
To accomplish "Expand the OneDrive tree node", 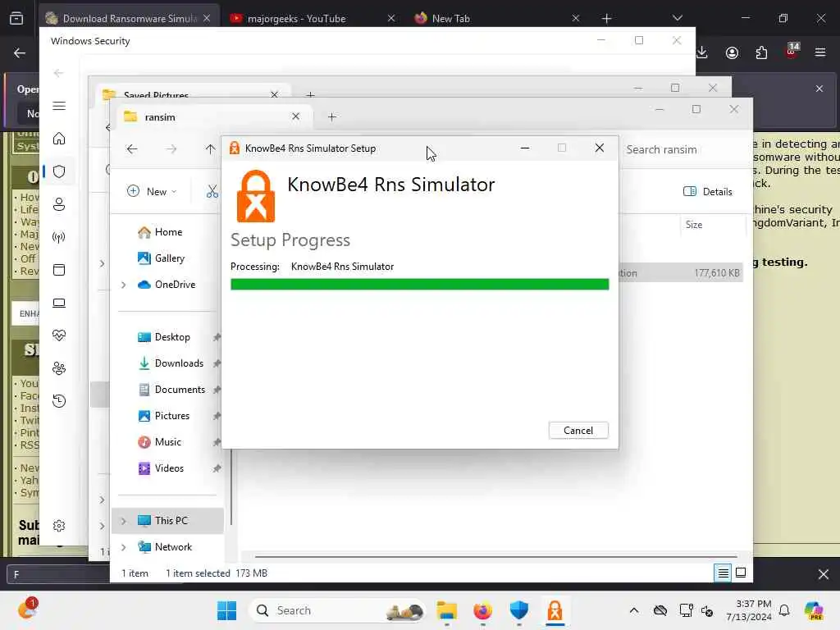I will (124, 285).
